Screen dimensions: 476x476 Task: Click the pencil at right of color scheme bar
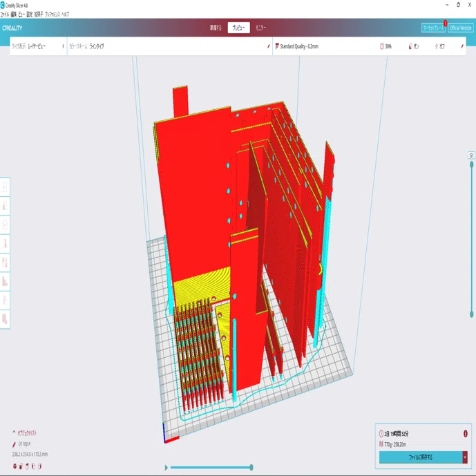point(268,46)
